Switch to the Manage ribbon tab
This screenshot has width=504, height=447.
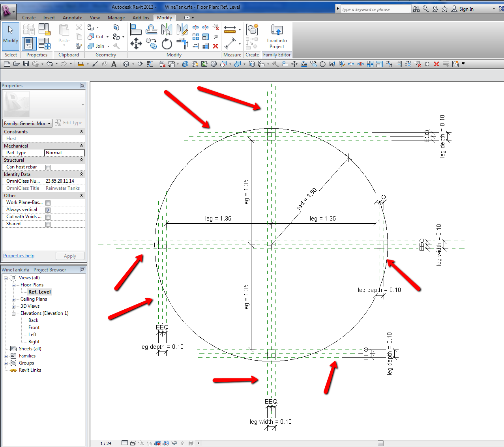click(x=116, y=18)
